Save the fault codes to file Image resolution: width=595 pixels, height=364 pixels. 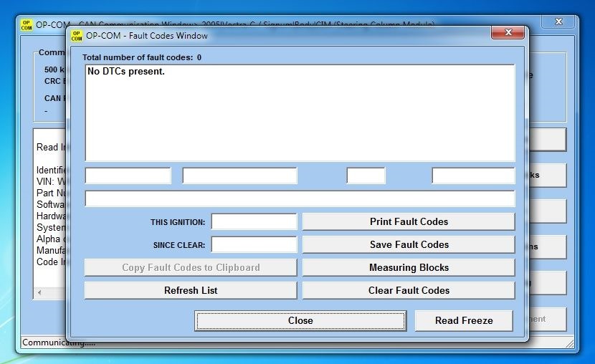point(409,244)
